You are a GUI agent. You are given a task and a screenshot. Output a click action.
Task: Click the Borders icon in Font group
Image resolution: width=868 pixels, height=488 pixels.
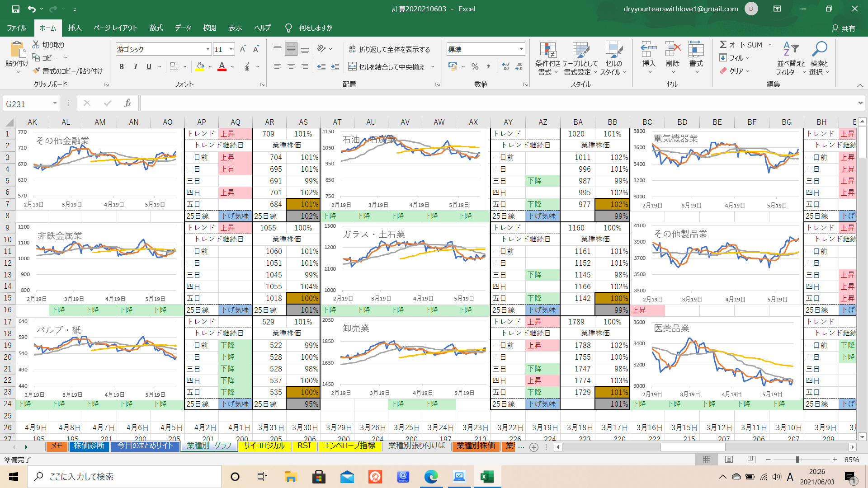[x=174, y=67]
